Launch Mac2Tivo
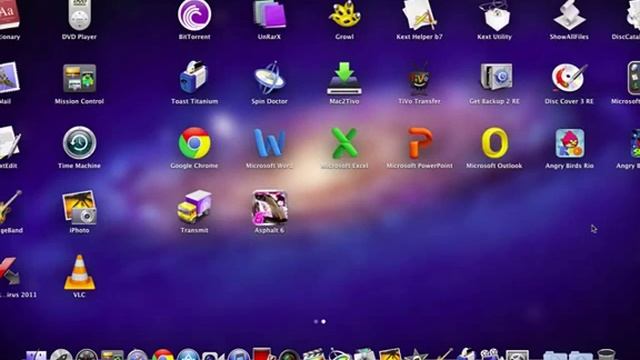Screen dimensions: 640x360 (x=344, y=78)
